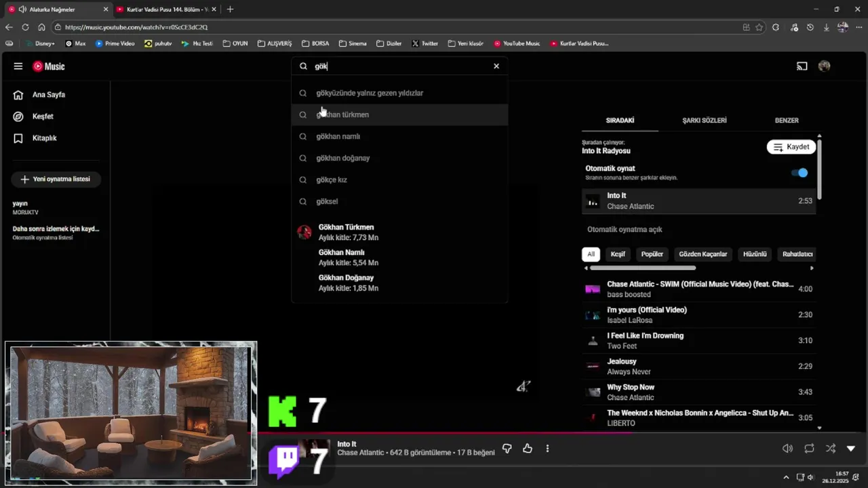Select the 'All' filter chip
This screenshot has height=488, width=868.
coord(591,254)
